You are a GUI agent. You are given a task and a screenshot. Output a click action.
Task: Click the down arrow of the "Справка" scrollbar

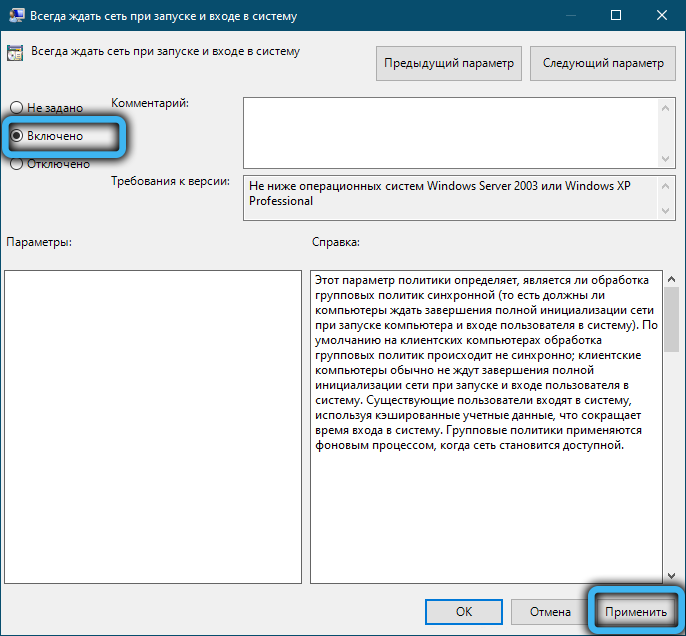(671, 574)
